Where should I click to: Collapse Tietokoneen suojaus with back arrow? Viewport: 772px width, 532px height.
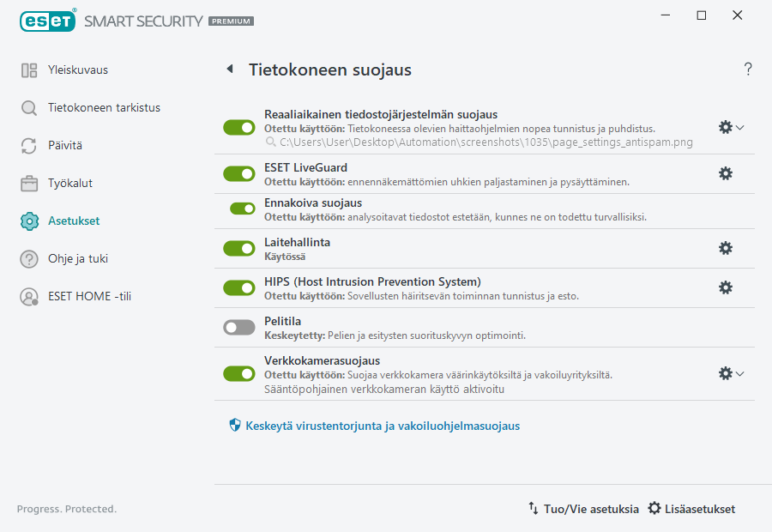pos(229,69)
